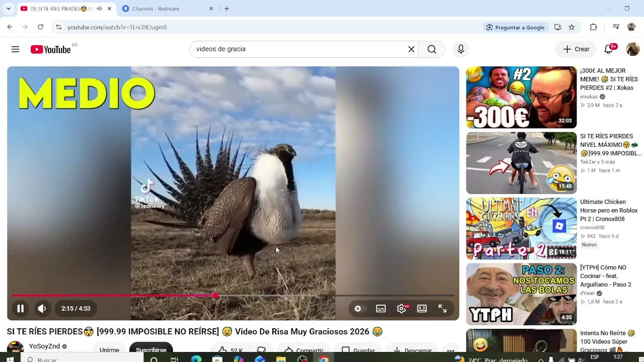Open the SI TE RÍES PIERDES NIVEL MÁXIMO thumbnail
The width and height of the screenshot is (644, 362).
click(521, 163)
